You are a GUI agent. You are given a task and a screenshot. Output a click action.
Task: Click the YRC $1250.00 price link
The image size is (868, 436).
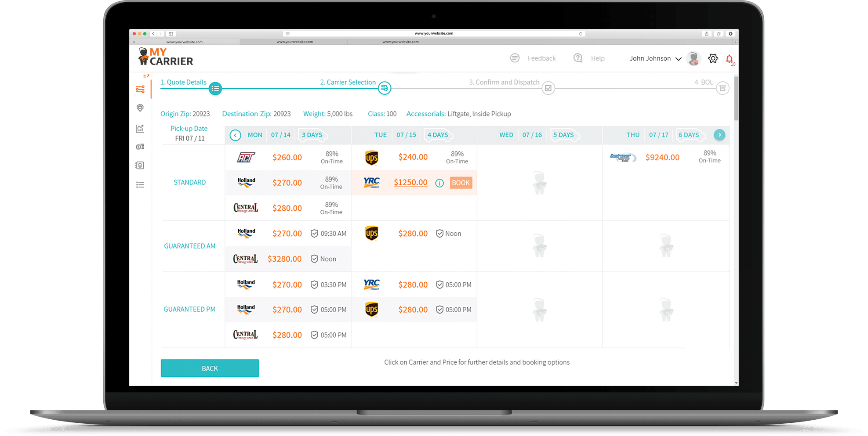[x=410, y=183]
